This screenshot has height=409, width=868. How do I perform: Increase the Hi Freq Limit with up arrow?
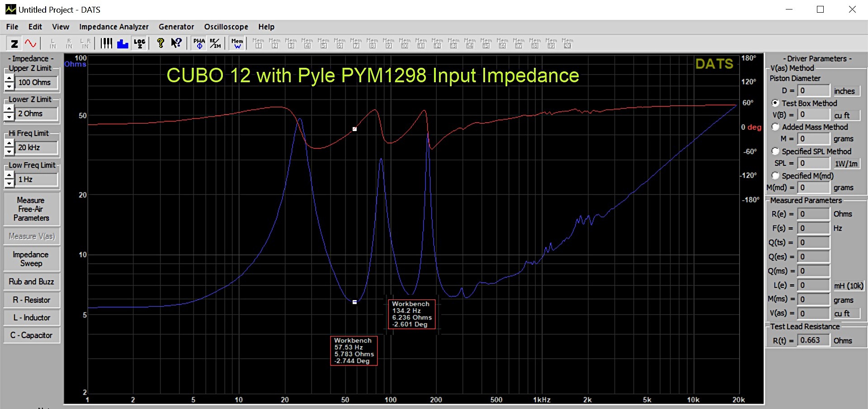click(x=9, y=144)
